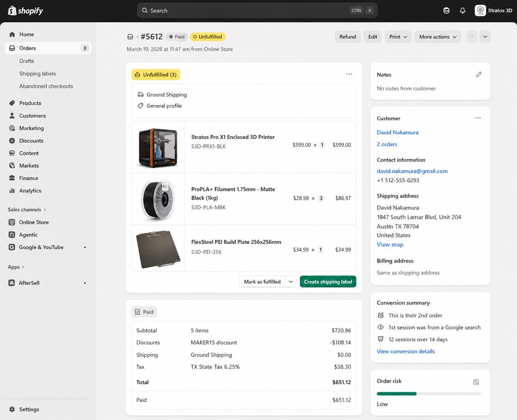This screenshot has height=420, width=517.
Task: Open dropdown arrow beside Mark as fulfilled
Action: 290,282
